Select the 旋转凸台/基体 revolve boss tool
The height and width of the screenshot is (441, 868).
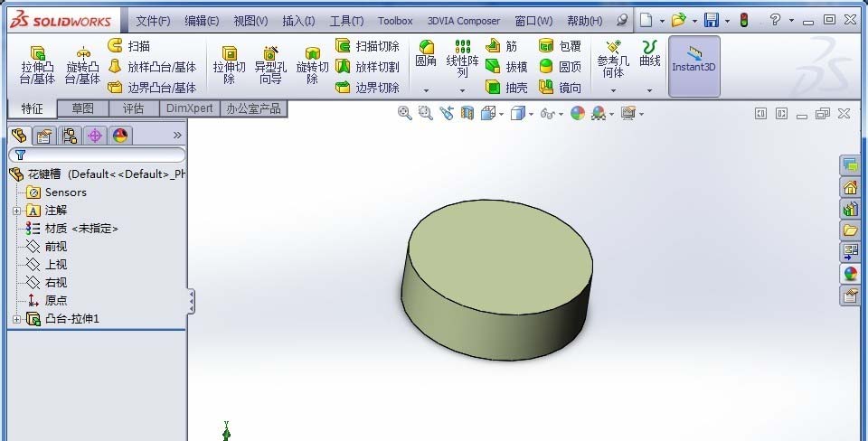point(82,65)
